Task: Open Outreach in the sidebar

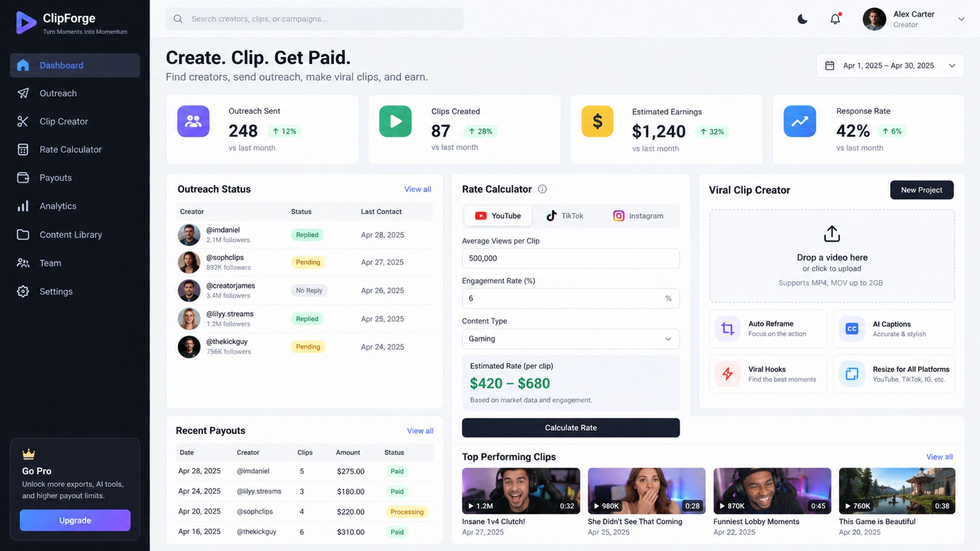Action: [x=75, y=93]
